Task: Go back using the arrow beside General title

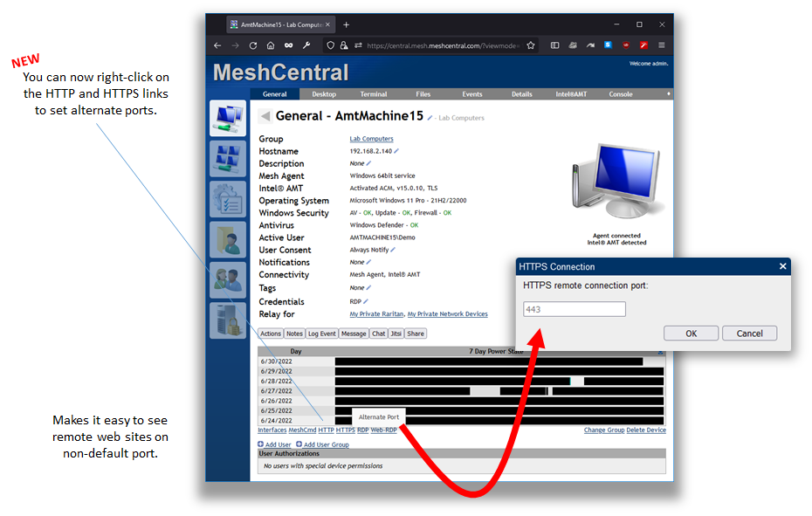Action: point(265,116)
